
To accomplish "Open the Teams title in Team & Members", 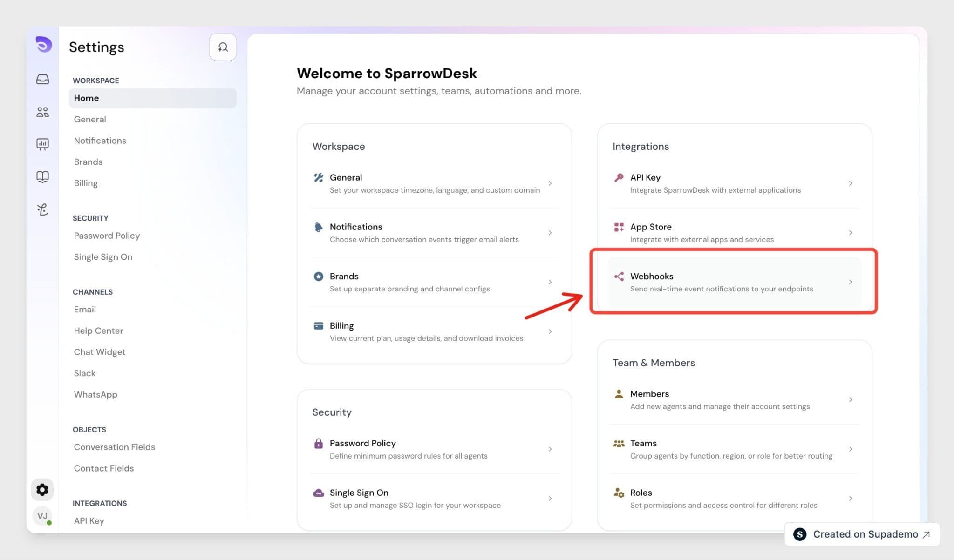I will [x=643, y=443].
